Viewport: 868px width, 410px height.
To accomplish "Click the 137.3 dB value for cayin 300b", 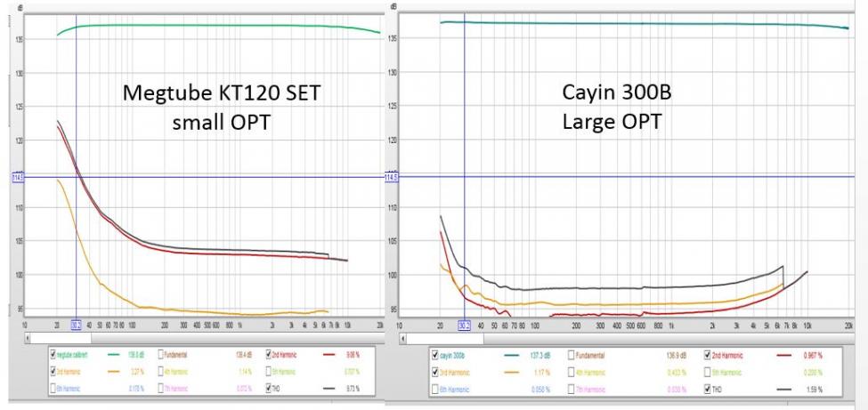I will [x=540, y=355].
